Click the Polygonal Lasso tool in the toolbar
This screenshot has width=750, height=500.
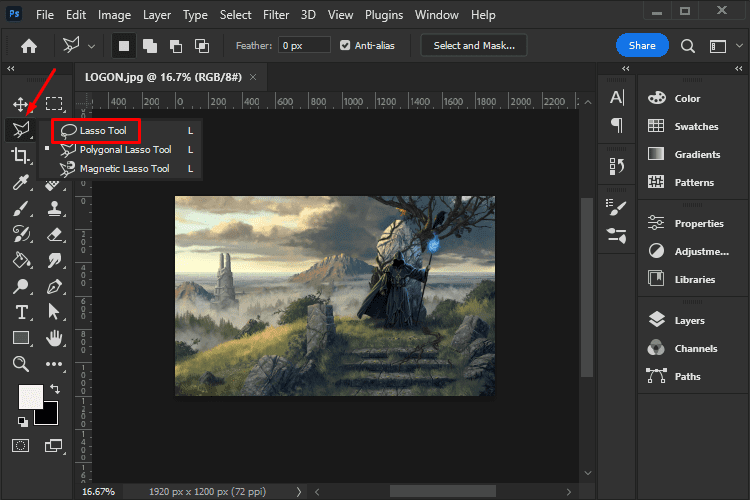[x=21, y=130]
